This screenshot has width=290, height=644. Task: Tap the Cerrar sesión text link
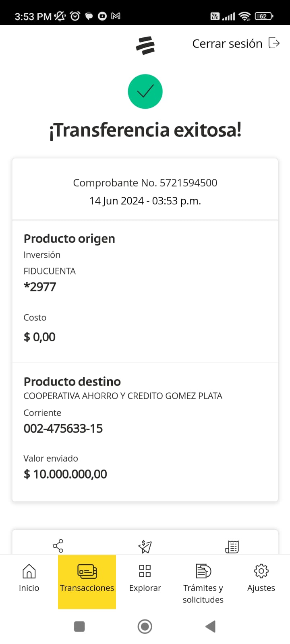pyautogui.click(x=227, y=43)
